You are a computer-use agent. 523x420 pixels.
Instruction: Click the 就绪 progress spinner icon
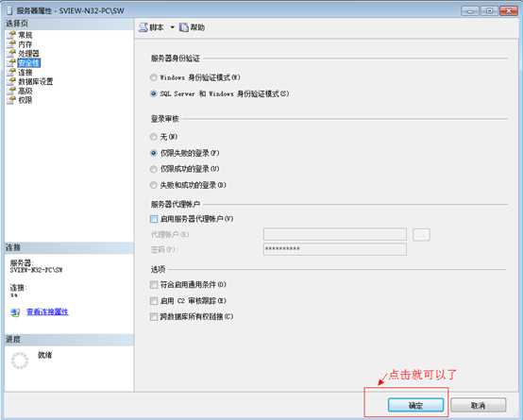pos(20,361)
